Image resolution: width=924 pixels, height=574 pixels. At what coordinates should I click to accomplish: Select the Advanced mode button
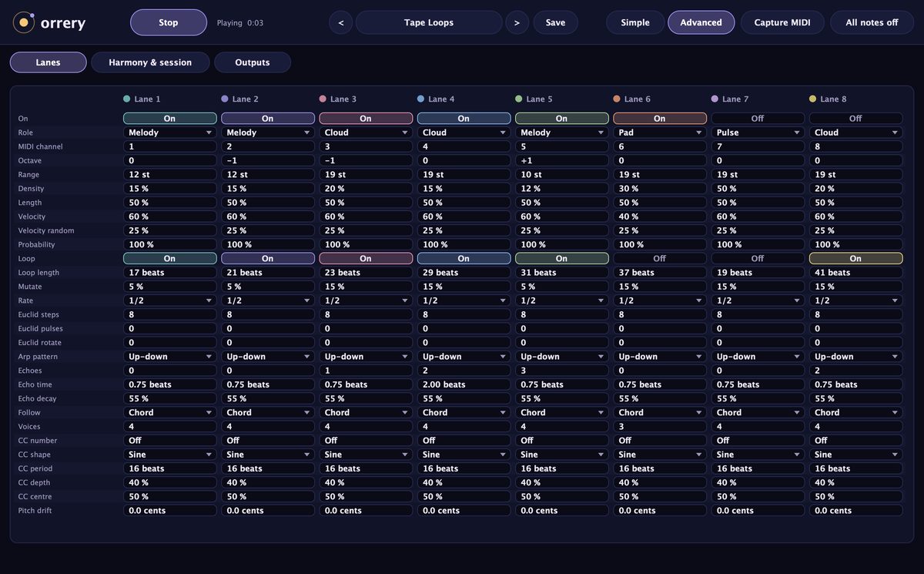pos(701,22)
